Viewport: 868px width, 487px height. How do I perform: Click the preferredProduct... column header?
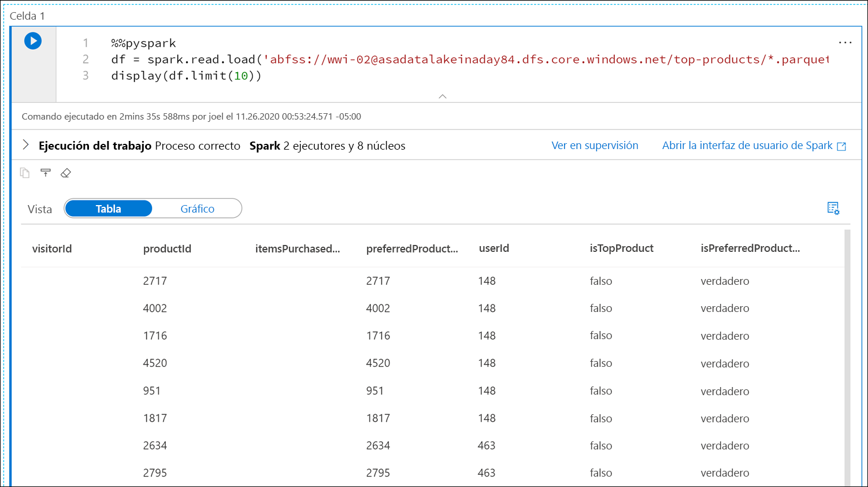412,248
